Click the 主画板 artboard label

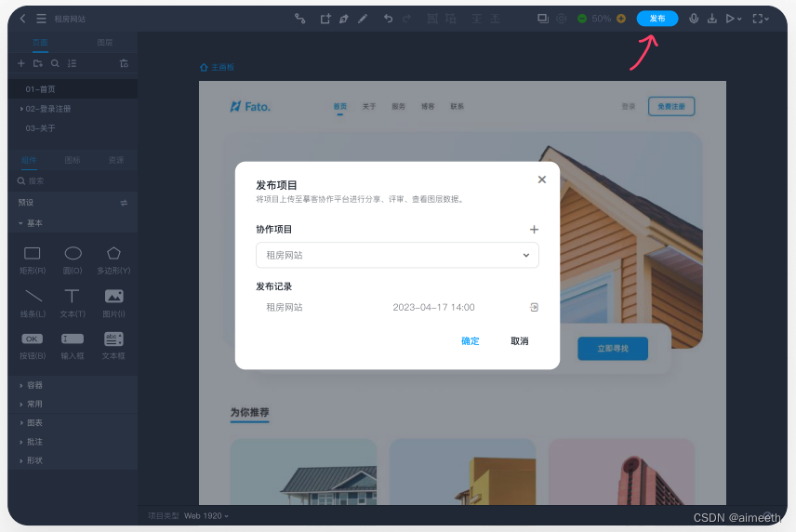[218, 67]
